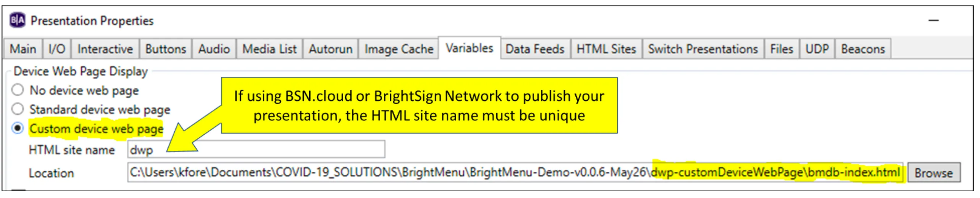Choose Standard device web page option
The height and width of the screenshot is (198, 980).
(x=18, y=109)
